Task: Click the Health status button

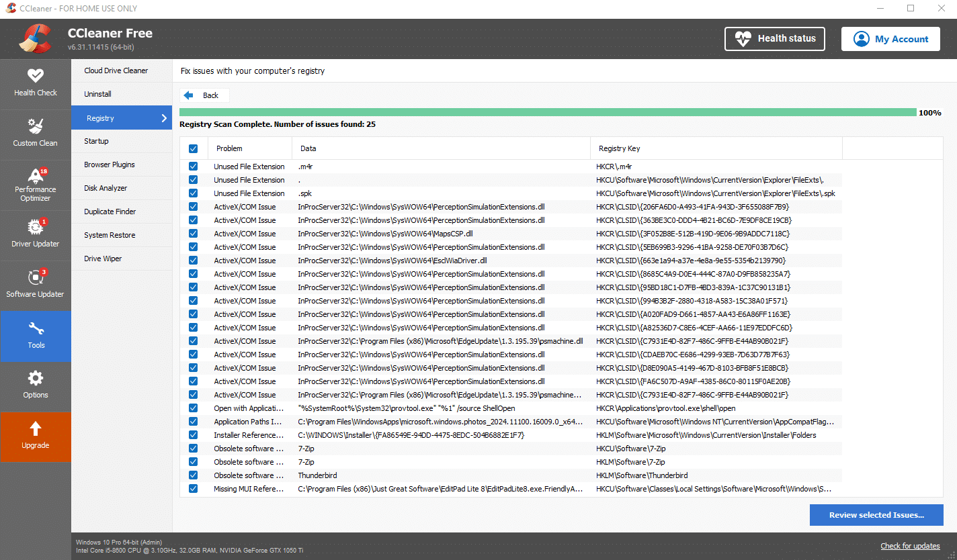Action: [774, 39]
